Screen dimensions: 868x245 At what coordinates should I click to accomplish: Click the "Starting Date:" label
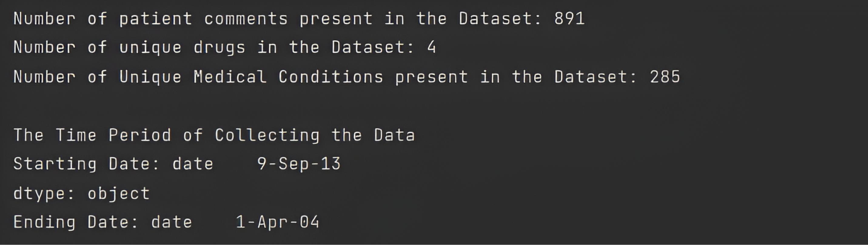pos(86,164)
